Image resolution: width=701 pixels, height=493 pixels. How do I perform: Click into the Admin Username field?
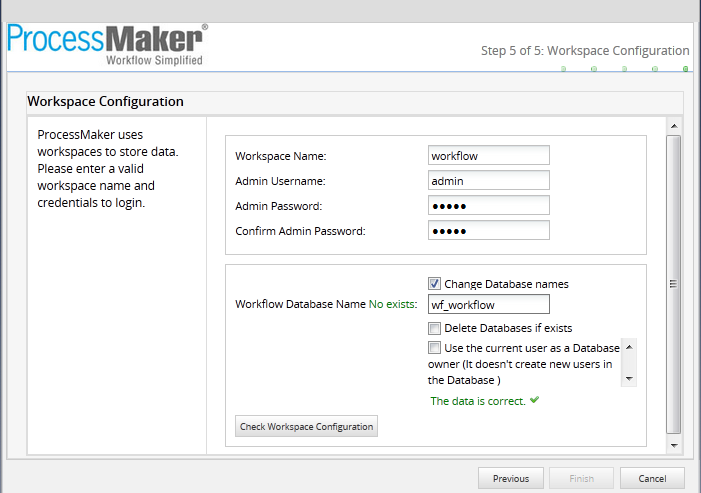(488, 180)
